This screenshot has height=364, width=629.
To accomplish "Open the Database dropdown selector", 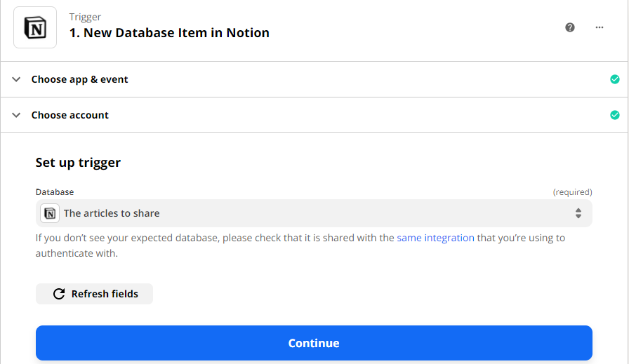I will 314,213.
